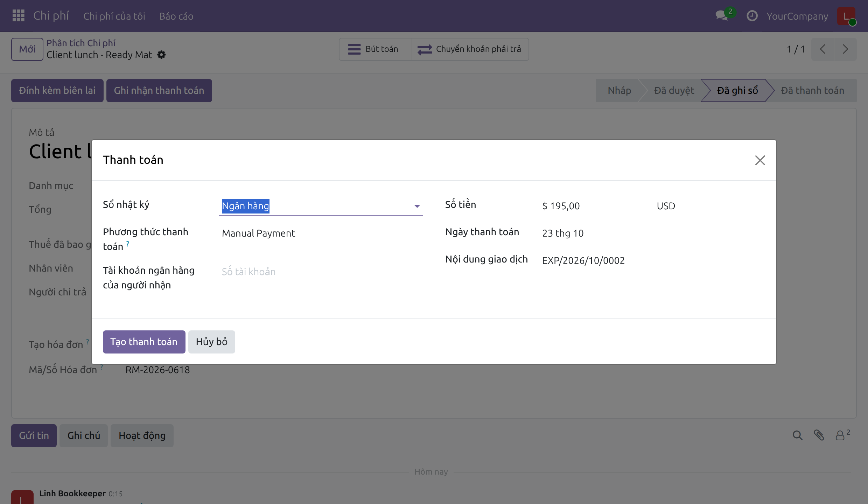The height and width of the screenshot is (504, 868).
Task: Click the chatter search magnifier icon
Action: pyautogui.click(x=797, y=435)
